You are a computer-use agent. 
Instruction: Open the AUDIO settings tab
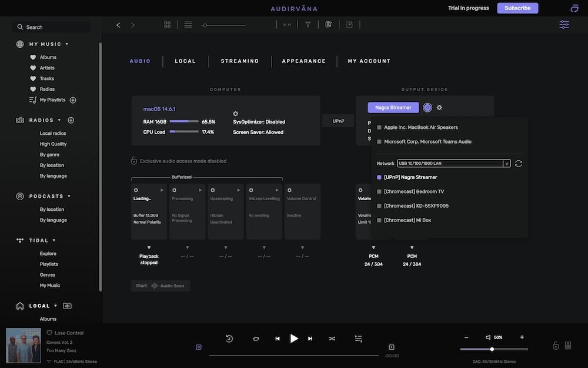[140, 61]
